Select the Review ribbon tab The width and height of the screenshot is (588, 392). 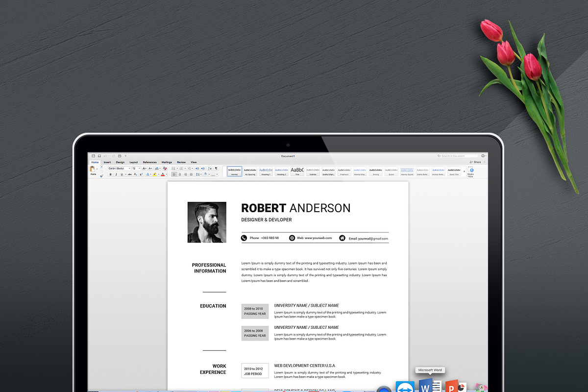tap(181, 162)
